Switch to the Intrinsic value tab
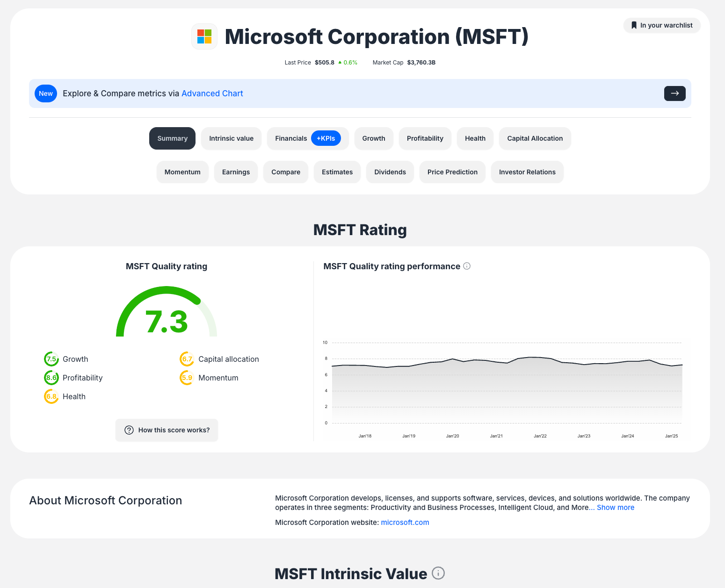Screen dimensions: 725x588 point(231,138)
